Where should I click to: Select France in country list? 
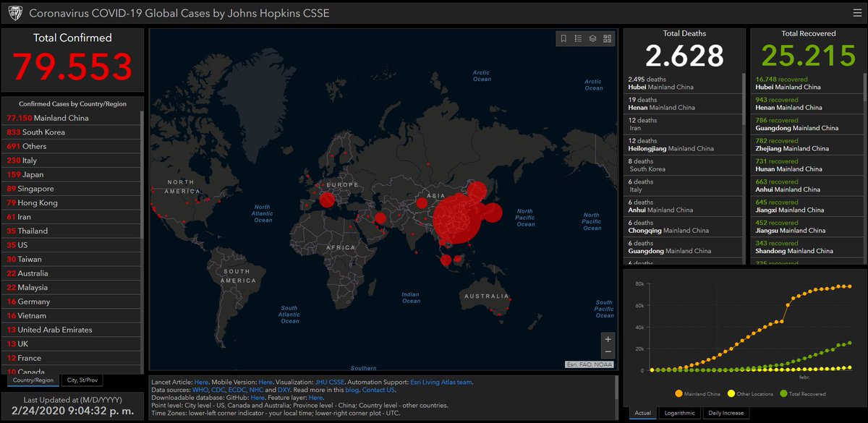(x=72, y=358)
